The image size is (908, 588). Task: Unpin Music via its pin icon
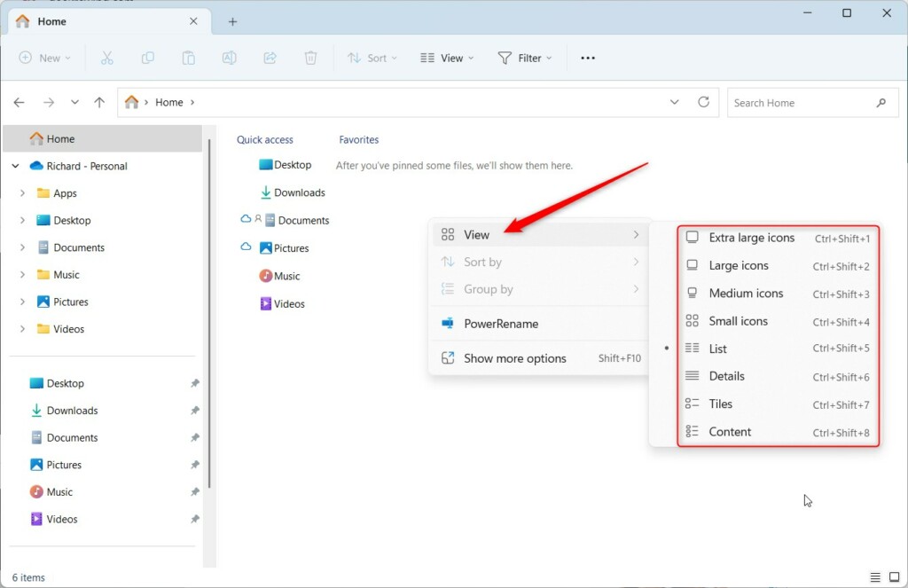tap(195, 492)
